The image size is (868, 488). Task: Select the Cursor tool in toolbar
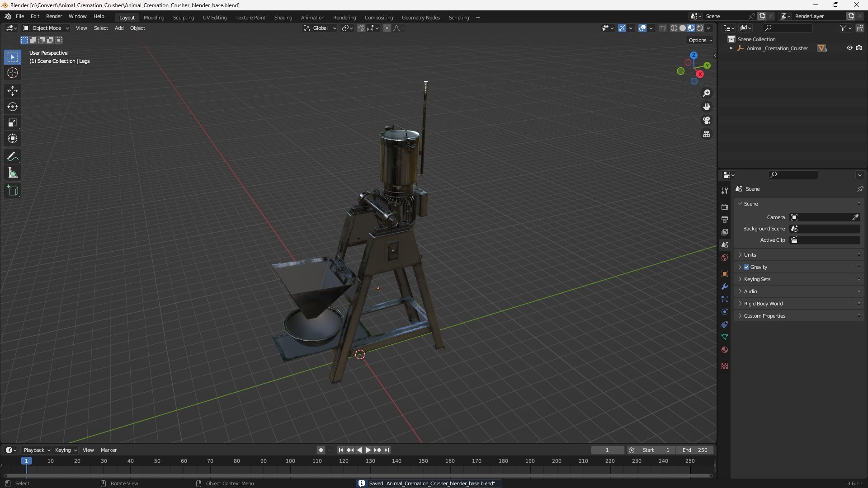click(x=12, y=73)
